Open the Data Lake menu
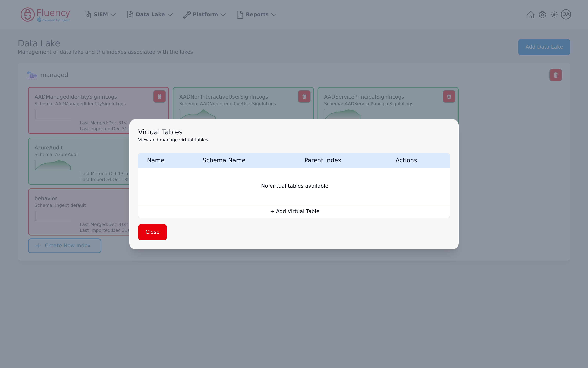 click(150, 15)
